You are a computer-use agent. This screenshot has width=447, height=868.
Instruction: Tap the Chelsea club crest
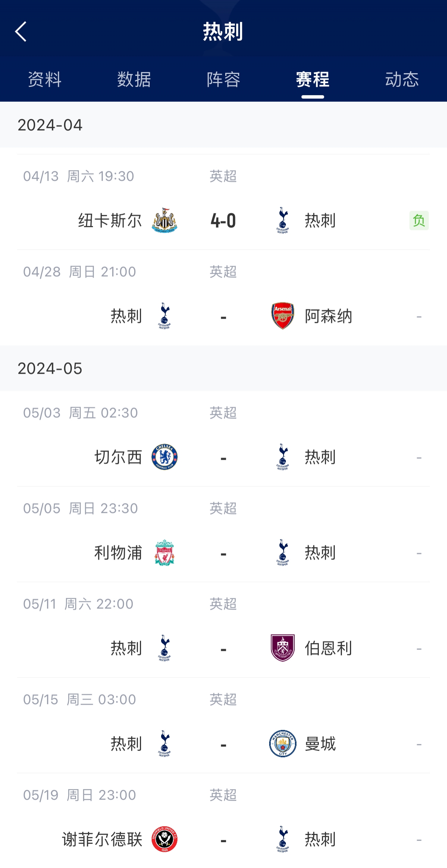pyautogui.click(x=165, y=457)
